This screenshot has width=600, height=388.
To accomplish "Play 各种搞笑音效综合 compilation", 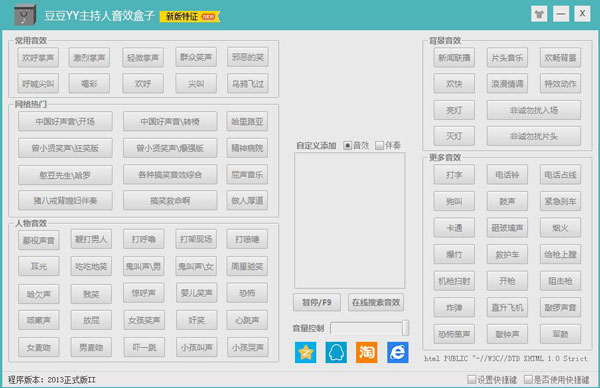I will (170, 175).
